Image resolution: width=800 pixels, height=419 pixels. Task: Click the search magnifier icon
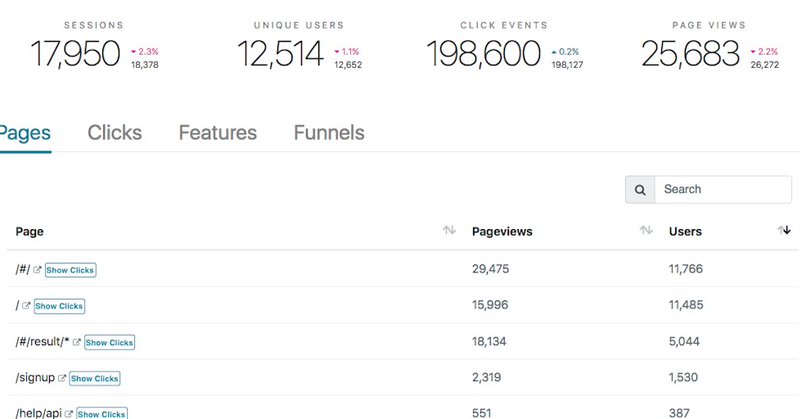point(640,190)
